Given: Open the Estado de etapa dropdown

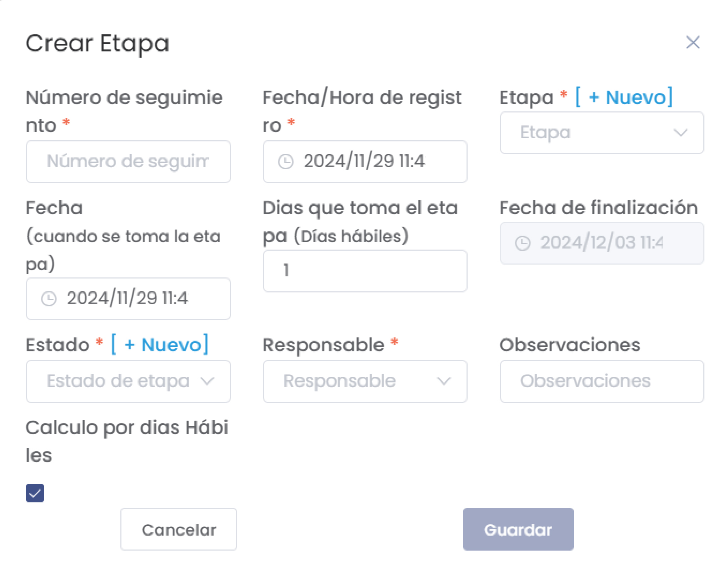Looking at the screenshot, I should 128,381.
